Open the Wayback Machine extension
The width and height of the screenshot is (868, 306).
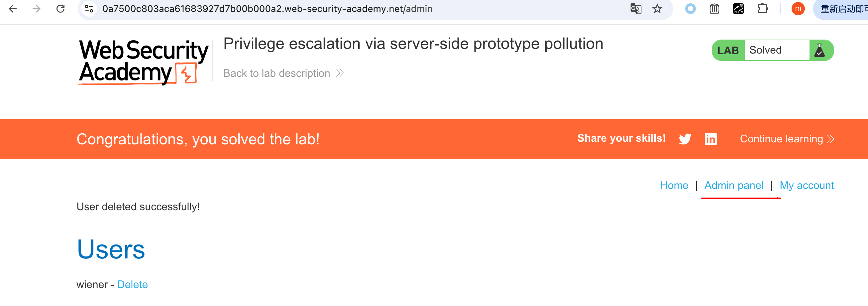pos(714,9)
